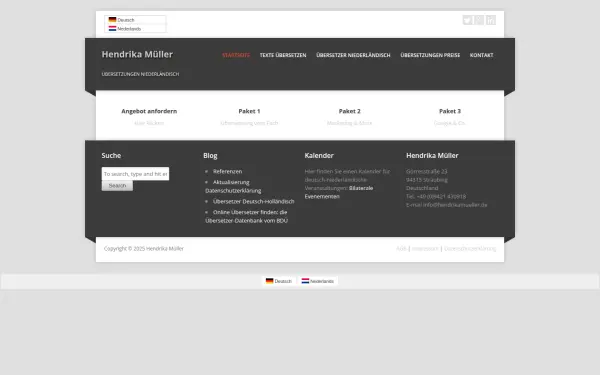Open the Paket 2 offer
Image resolution: width=600 pixels, height=375 pixels.
(349, 111)
